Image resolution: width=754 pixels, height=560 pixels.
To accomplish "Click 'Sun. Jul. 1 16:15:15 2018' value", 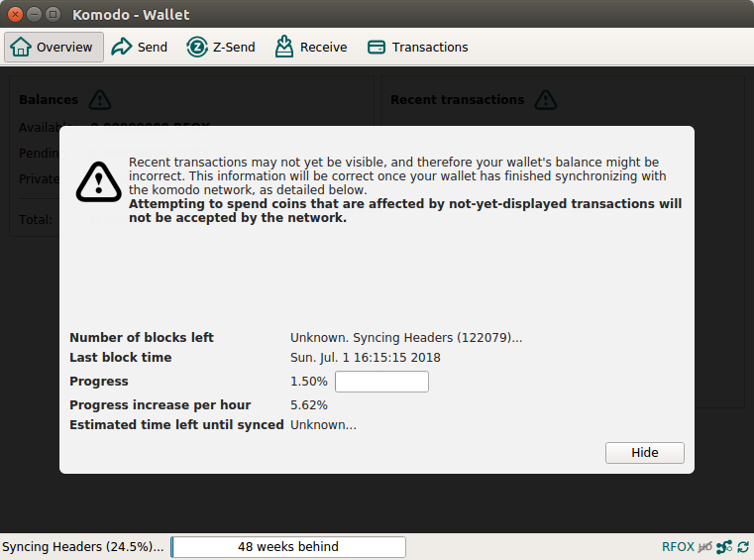I will pyautogui.click(x=366, y=358).
